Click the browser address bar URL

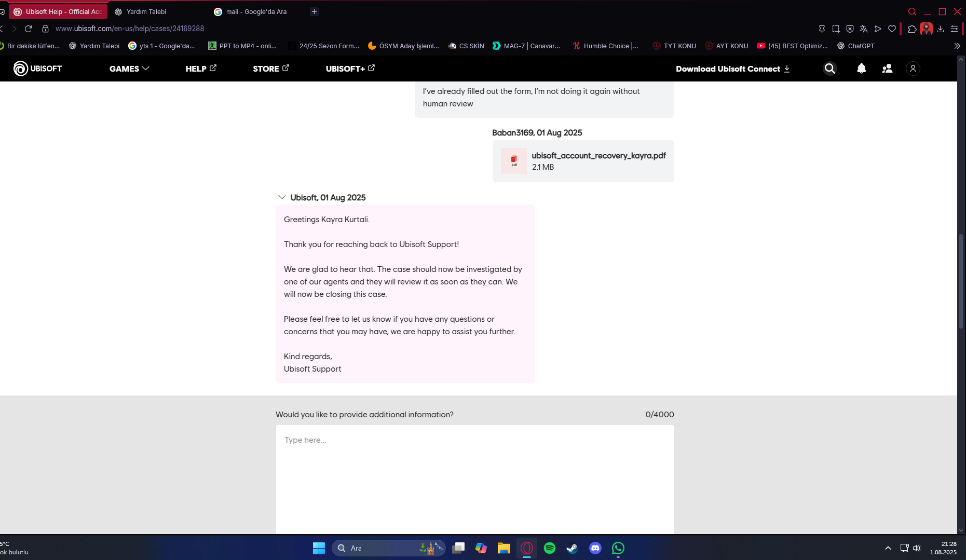pyautogui.click(x=130, y=29)
